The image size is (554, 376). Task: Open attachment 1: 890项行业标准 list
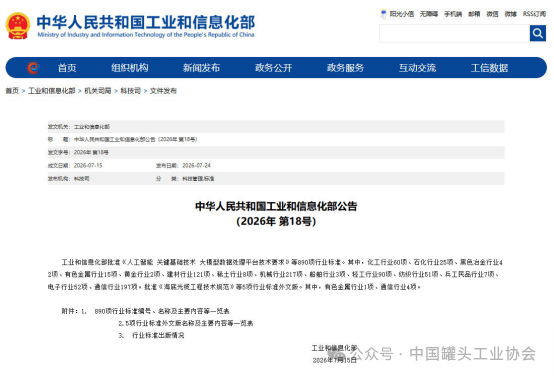pyautogui.click(x=162, y=311)
